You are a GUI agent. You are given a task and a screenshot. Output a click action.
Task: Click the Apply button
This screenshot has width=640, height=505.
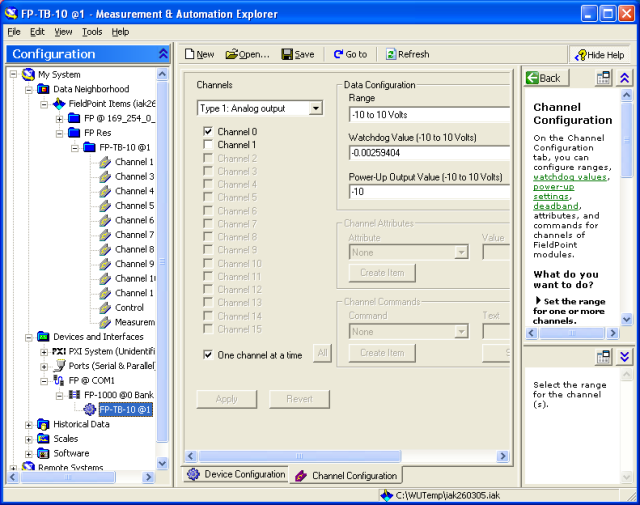[x=227, y=399]
